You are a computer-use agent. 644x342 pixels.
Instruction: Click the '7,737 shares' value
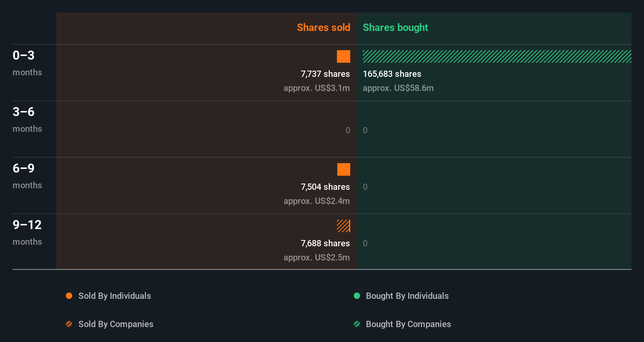click(325, 74)
